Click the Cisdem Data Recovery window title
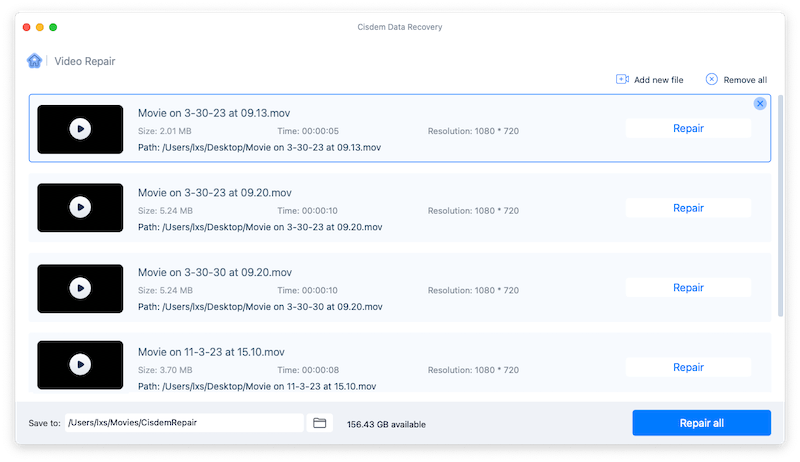 point(399,27)
